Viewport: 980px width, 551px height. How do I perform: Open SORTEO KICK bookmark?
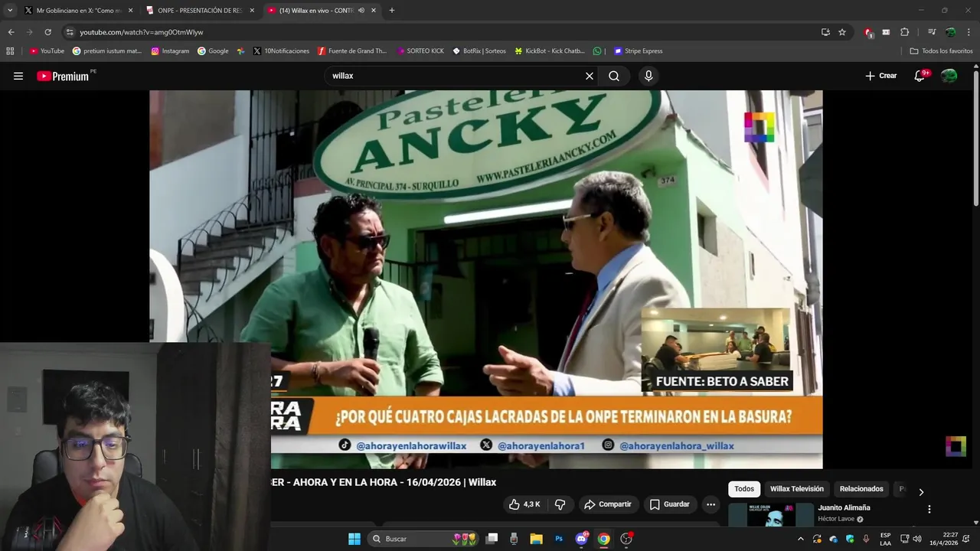point(420,51)
